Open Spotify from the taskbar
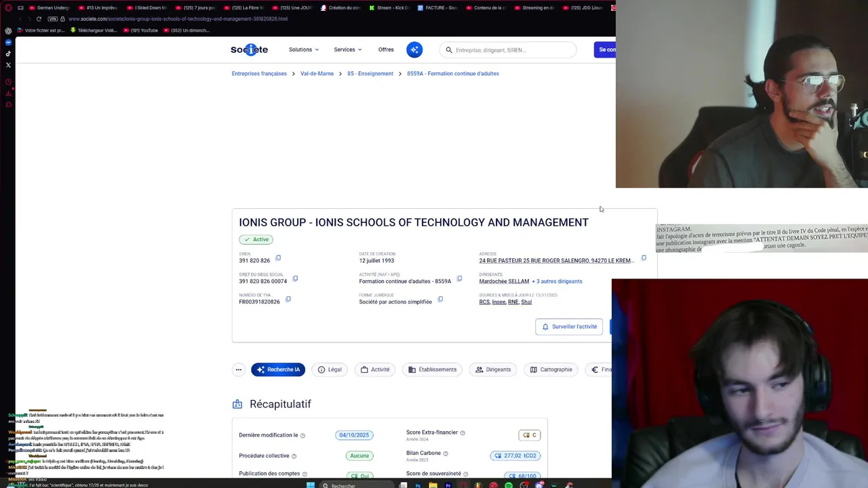The image size is (868, 488). [x=509, y=485]
